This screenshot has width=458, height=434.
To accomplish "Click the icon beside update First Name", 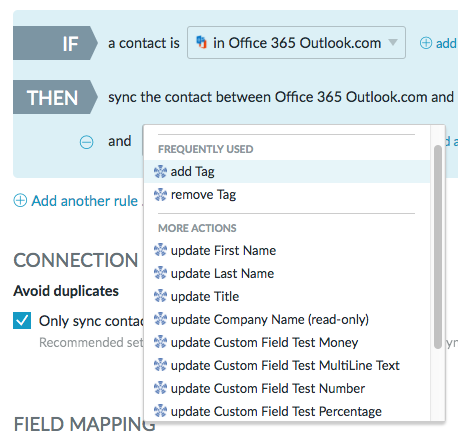I will 160,250.
